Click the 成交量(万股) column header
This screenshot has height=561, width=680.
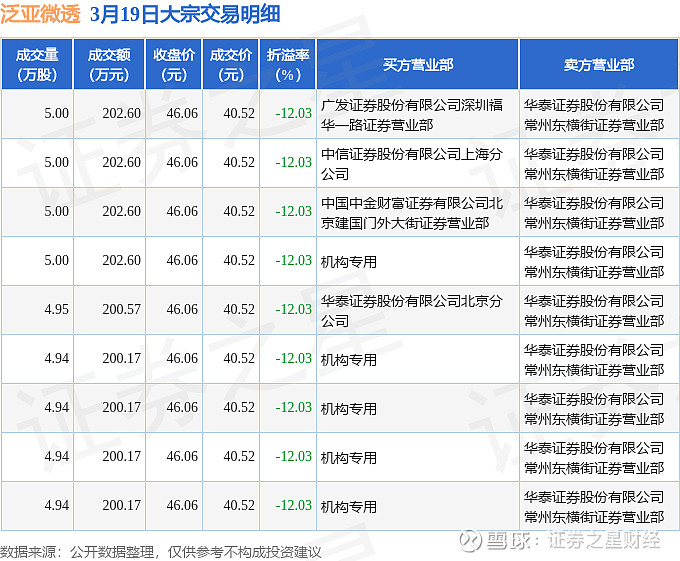point(37,65)
